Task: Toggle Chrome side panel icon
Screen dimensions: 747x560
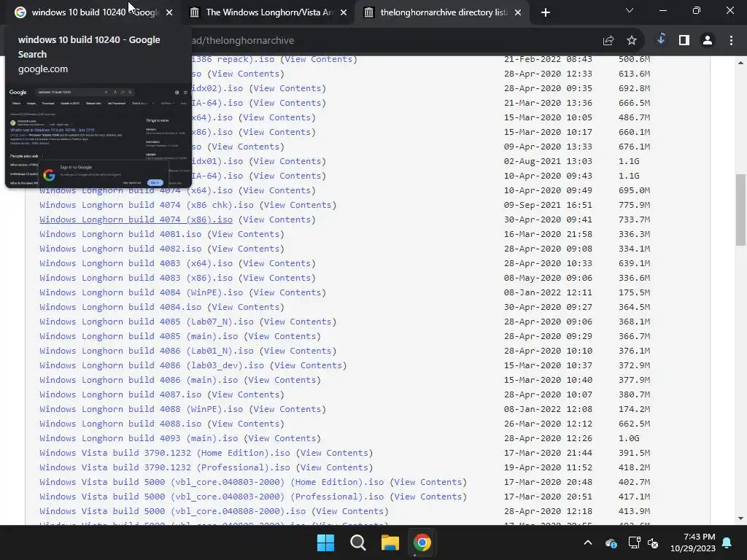Action: [x=684, y=41]
